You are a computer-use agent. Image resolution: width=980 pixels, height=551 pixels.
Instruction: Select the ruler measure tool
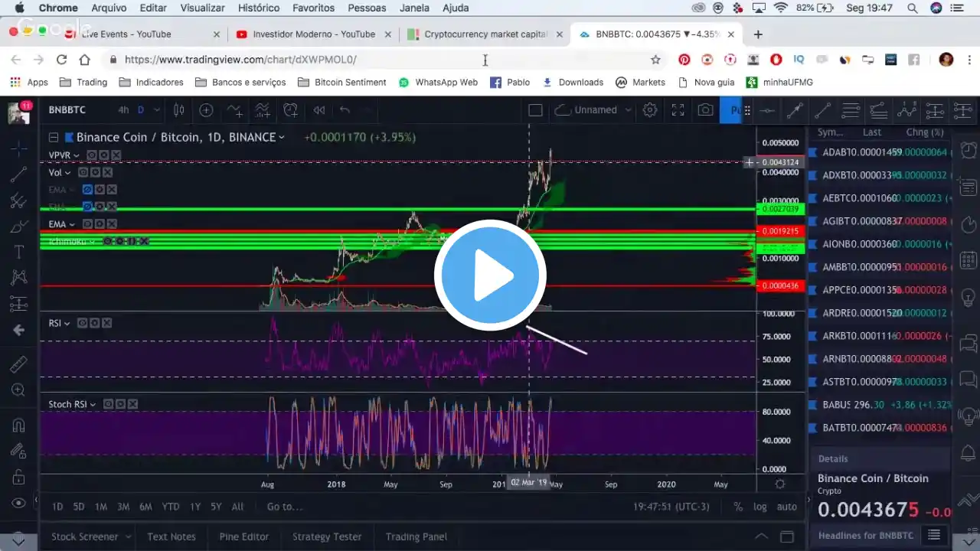coord(18,364)
